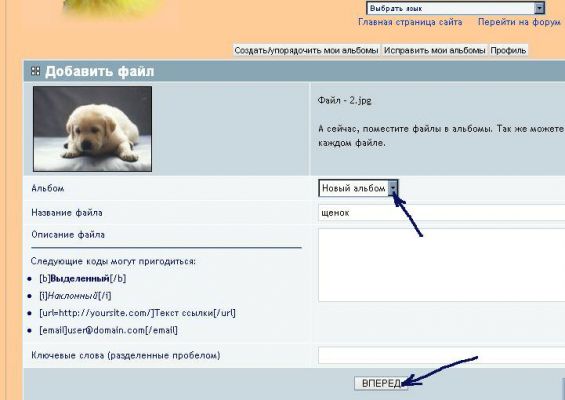Click inside the Описание файла text area
The height and width of the screenshot is (400, 565).
[x=441, y=265]
